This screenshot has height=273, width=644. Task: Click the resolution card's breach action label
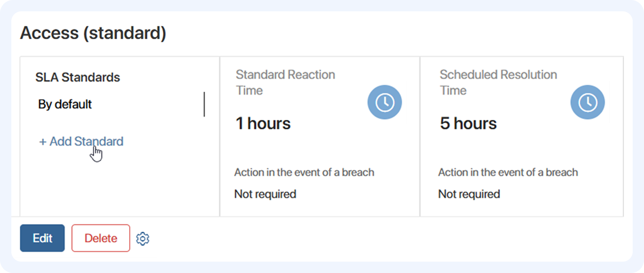pos(508,172)
